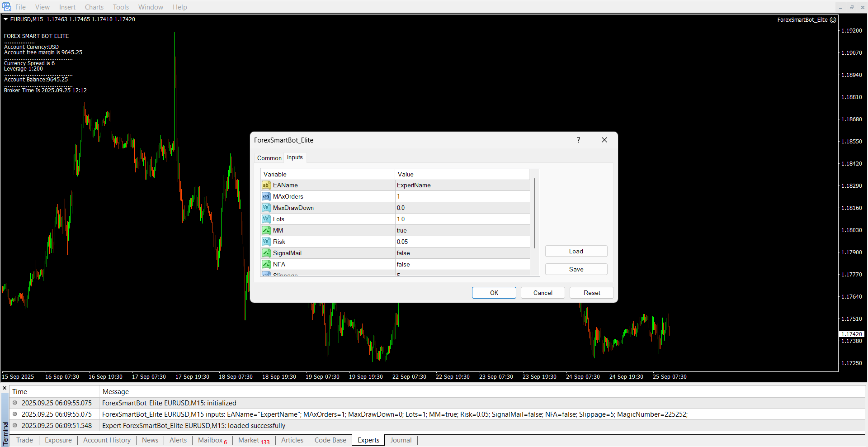The image size is (868, 447).
Task: Click the dialog help question mark icon
Action: [578, 140]
